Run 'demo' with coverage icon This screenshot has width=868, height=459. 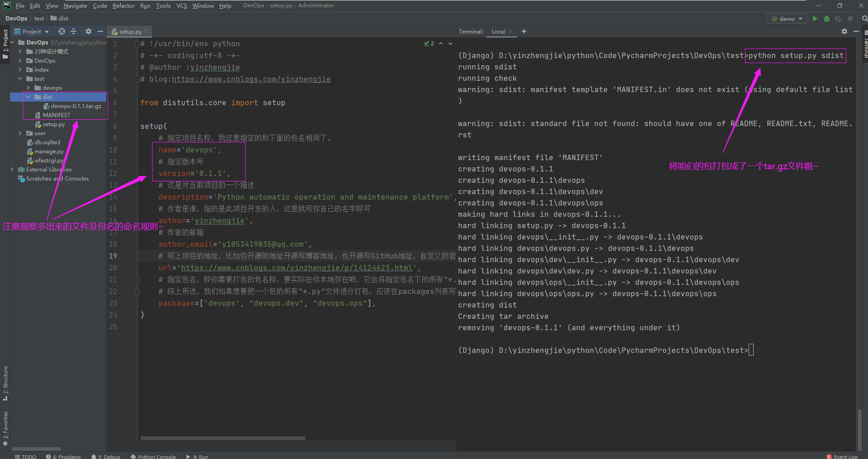tap(838, 19)
